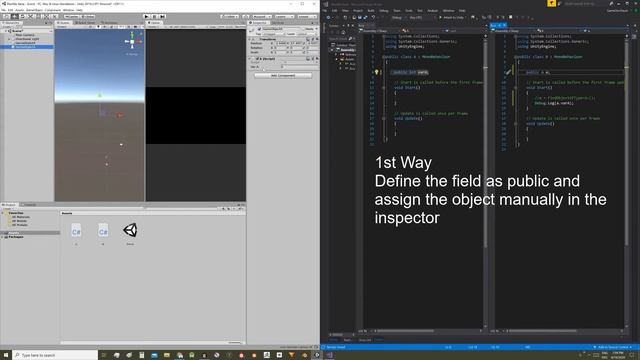Click the Var A input field
Viewport: 640px width, 360px height.
pos(300,67)
